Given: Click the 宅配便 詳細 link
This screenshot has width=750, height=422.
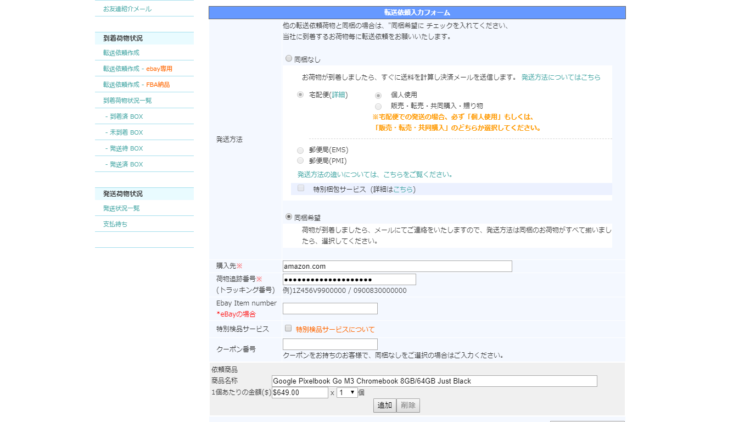Looking at the screenshot, I should (339, 95).
